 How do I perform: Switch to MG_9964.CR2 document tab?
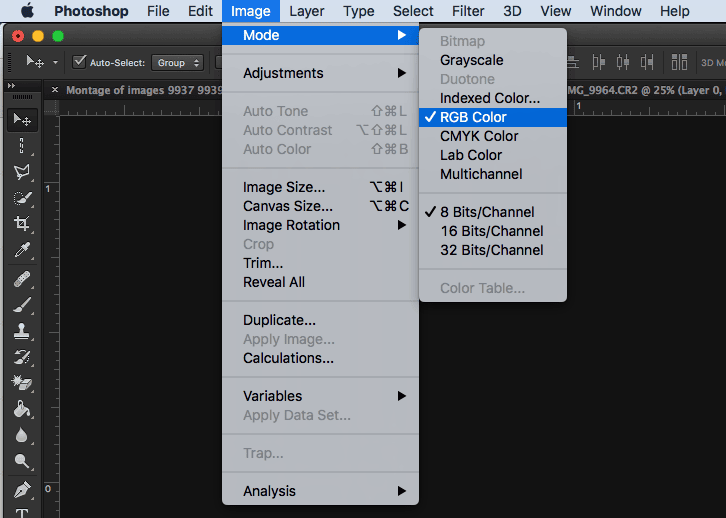tap(645, 90)
